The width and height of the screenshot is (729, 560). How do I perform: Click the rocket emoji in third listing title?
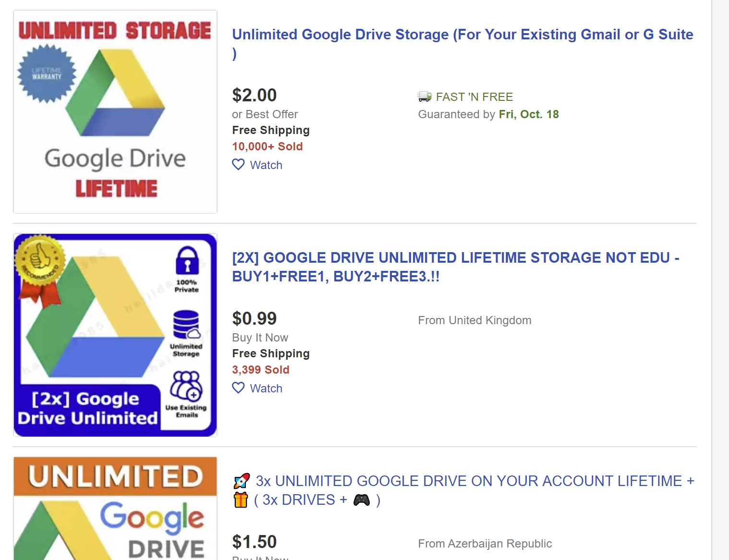point(241,481)
